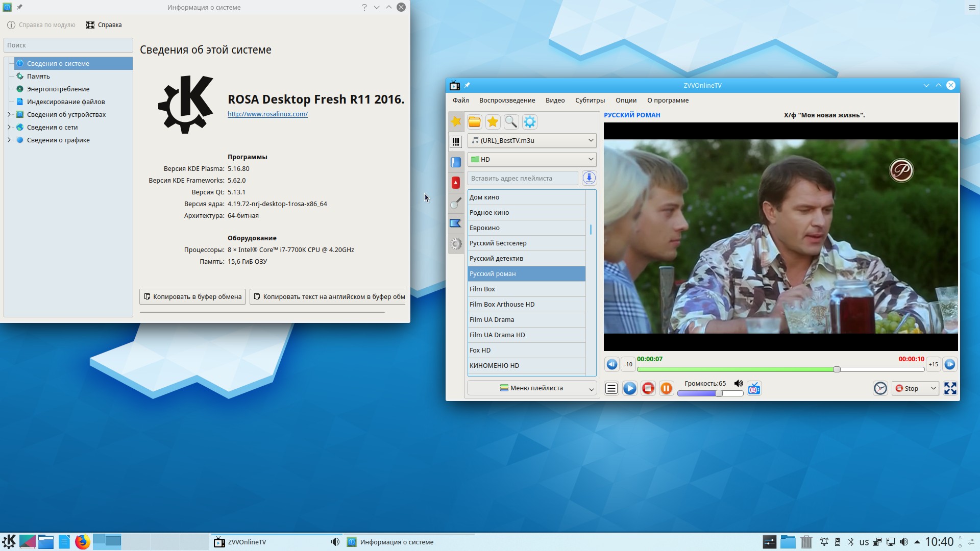Toggle the playlist panel list button
Screen dimensions: 980x551
[611, 389]
